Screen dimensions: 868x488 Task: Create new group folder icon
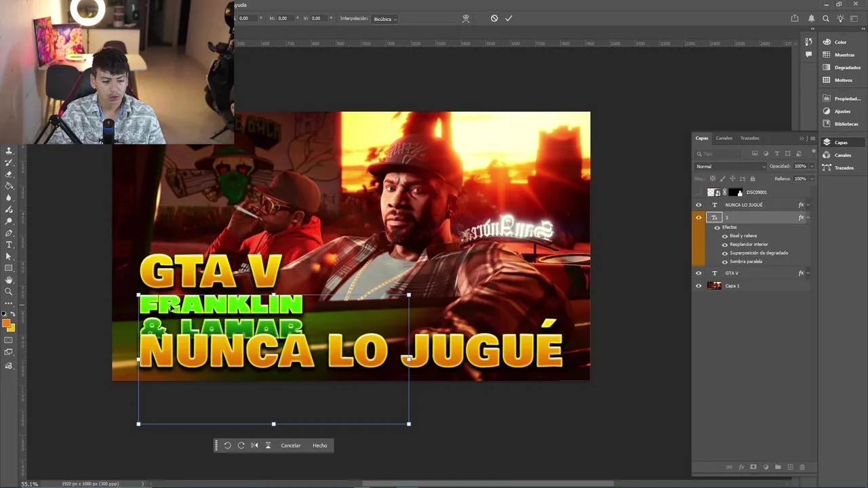click(778, 467)
